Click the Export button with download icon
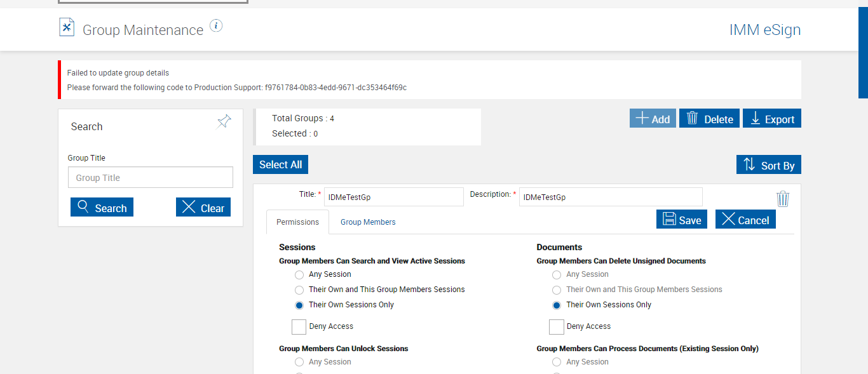The image size is (868, 374). pyautogui.click(x=771, y=119)
